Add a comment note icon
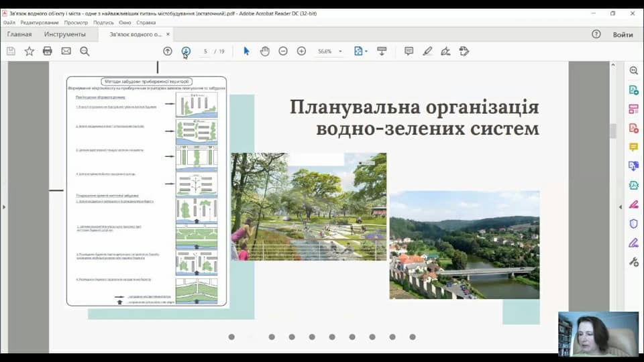The width and height of the screenshot is (644, 362). coord(409,52)
